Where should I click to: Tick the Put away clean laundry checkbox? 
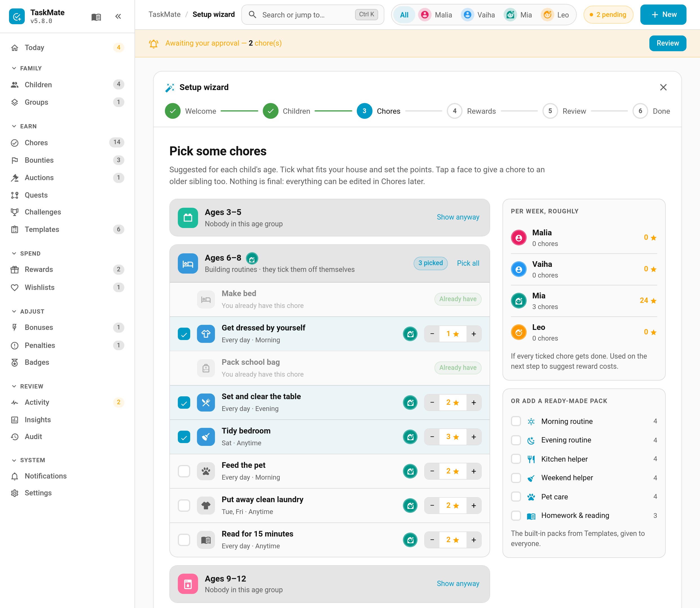184,506
